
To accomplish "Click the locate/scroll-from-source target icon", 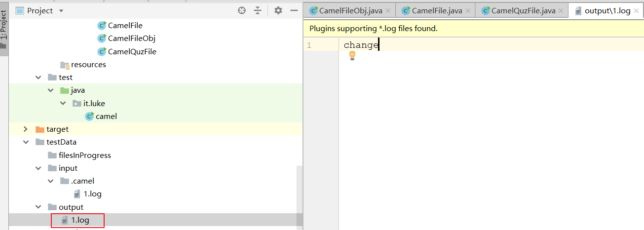I will (x=242, y=10).
